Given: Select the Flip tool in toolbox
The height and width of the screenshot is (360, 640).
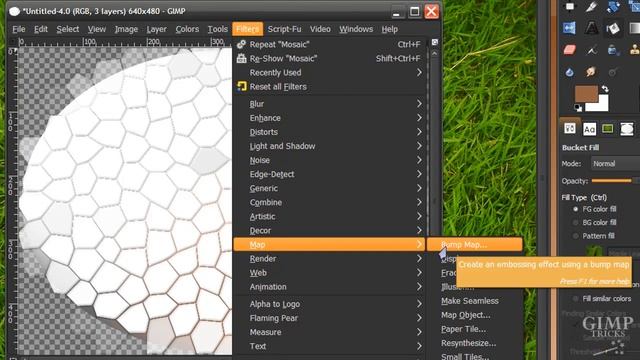Looking at the screenshot, I should tap(569, 28).
